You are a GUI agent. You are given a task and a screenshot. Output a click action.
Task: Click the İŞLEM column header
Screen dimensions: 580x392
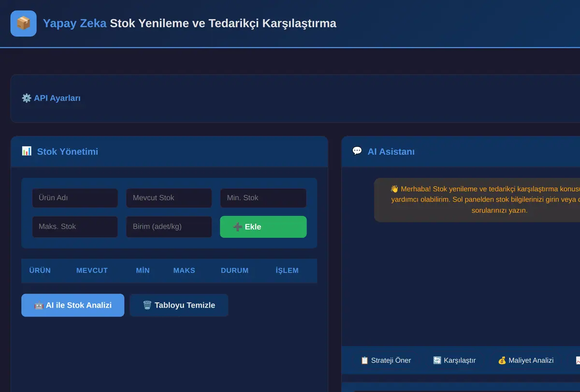(x=287, y=270)
